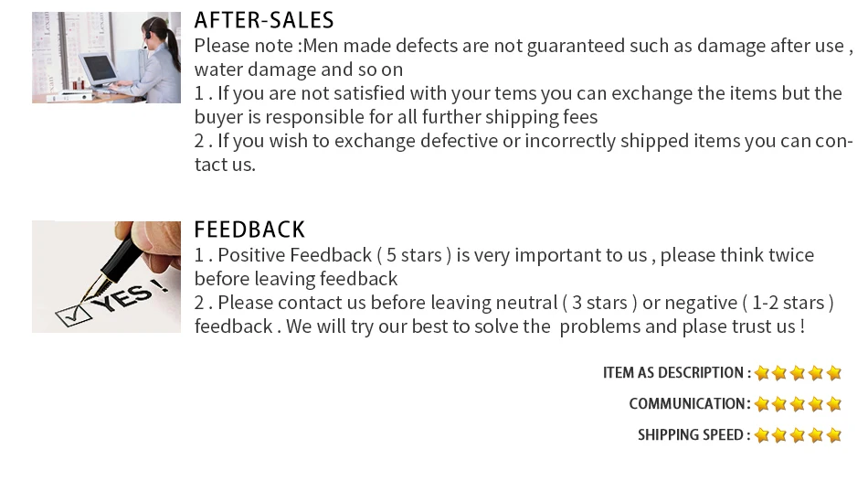This screenshot has height=481, width=868.
Task: Click the 'buyer is responsible' shipping fees line
Action: [396, 117]
